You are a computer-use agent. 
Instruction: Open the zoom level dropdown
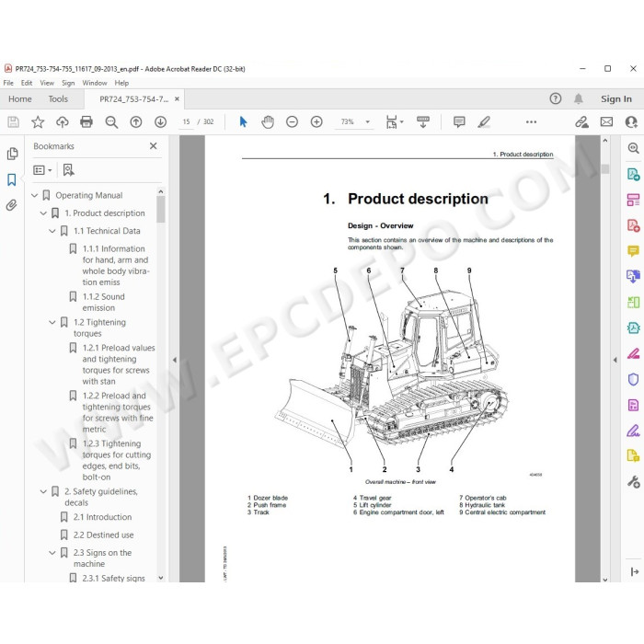coord(368,122)
